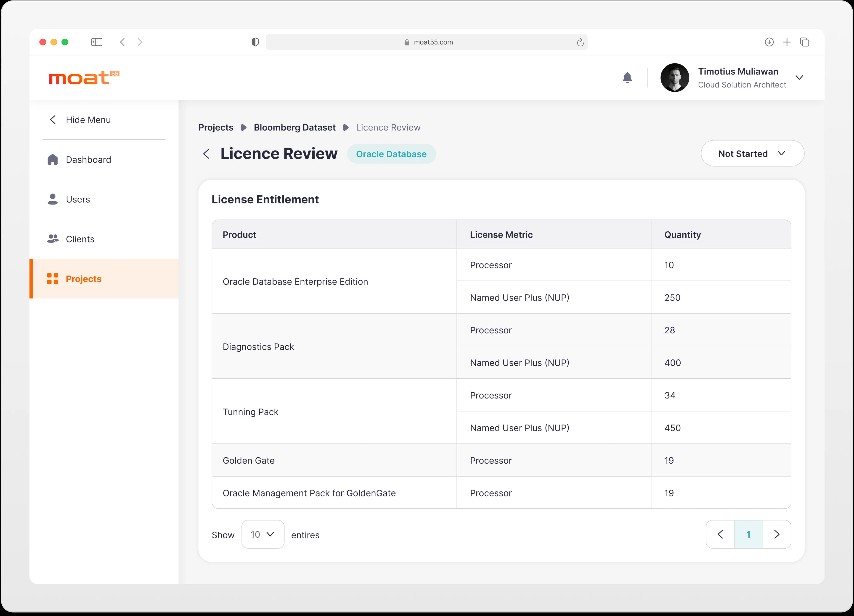This screenshot has width=854, height=616.
Task: Open Projects in the sidebar
Action: click(x=104, y=279)
